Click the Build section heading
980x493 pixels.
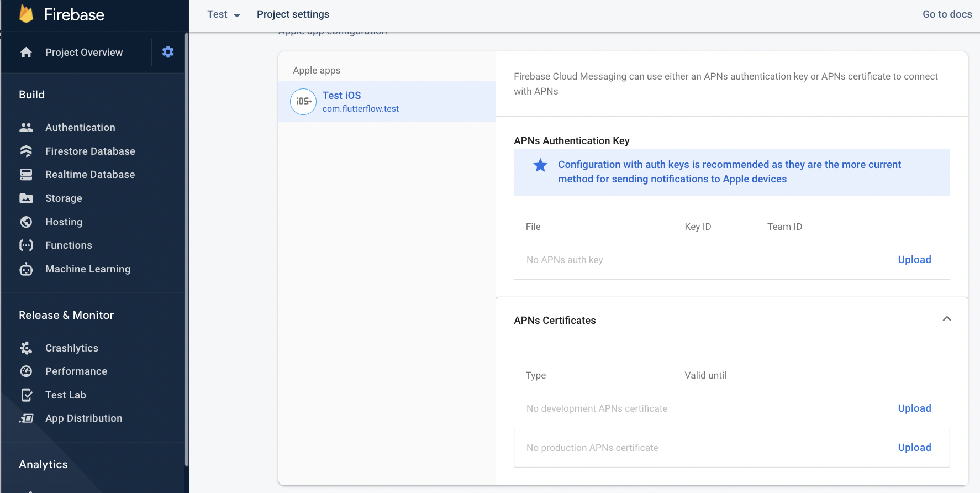click(32, 95)
